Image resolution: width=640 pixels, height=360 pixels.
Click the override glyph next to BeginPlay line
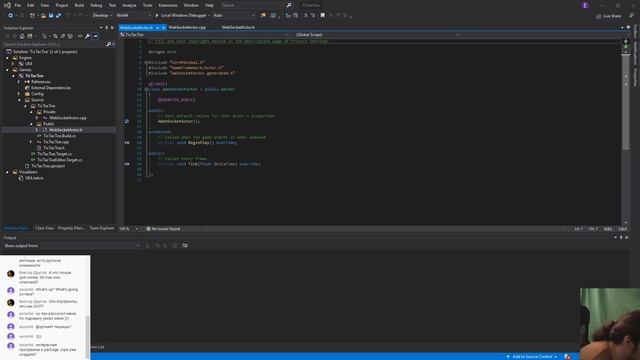point(127,142)
